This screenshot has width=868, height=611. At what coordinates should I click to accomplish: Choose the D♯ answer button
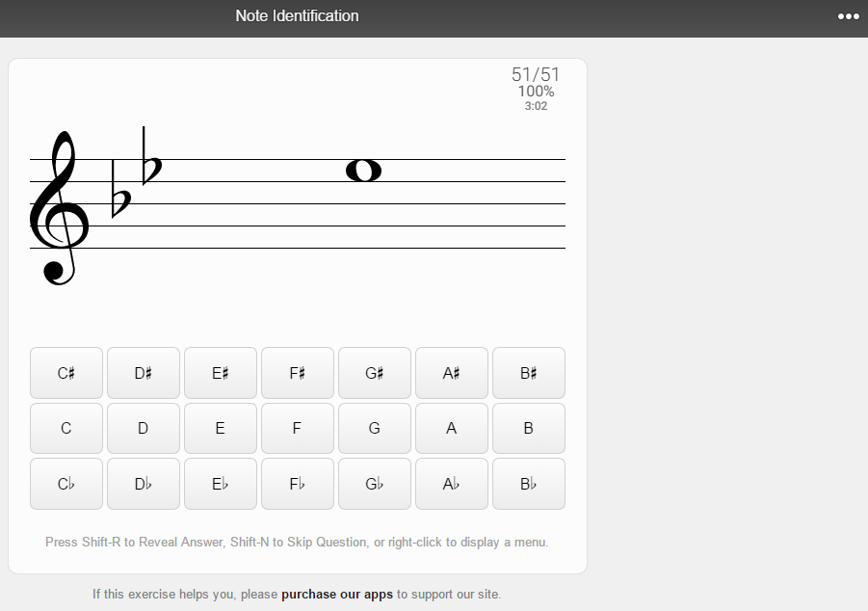click(x=144, y=373)
